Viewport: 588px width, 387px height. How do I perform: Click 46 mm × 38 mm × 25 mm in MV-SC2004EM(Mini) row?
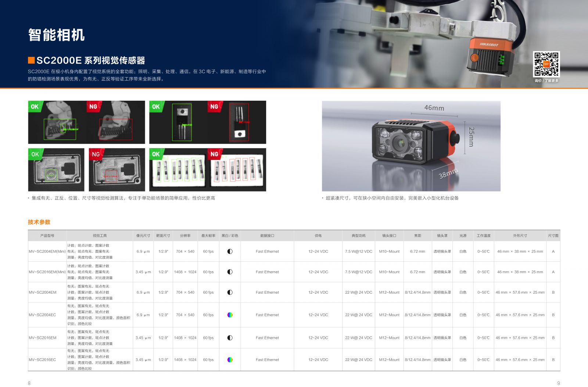point(520,251)
